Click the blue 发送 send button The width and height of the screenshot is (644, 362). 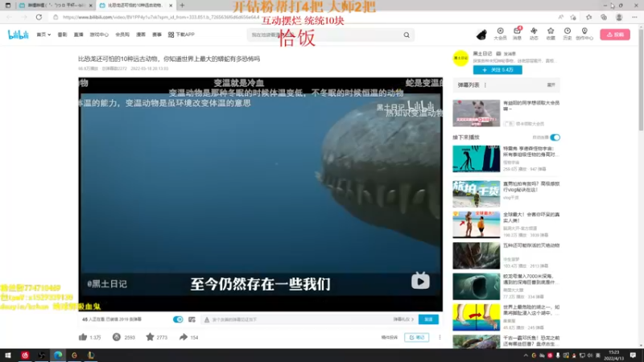(428, 319)
